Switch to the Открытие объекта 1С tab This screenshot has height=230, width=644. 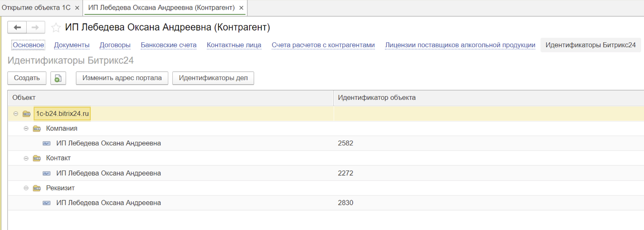[x=36, y=8]
